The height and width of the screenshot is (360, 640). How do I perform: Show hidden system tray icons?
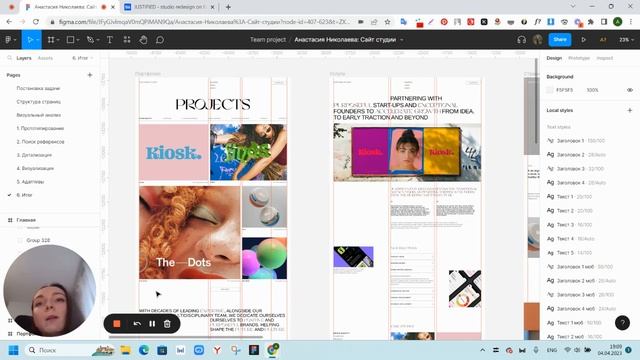482,350
